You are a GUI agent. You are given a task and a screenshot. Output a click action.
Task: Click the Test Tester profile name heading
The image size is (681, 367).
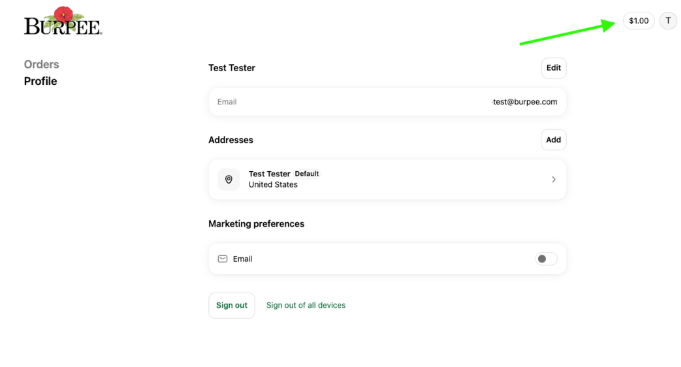coord(231,68)
